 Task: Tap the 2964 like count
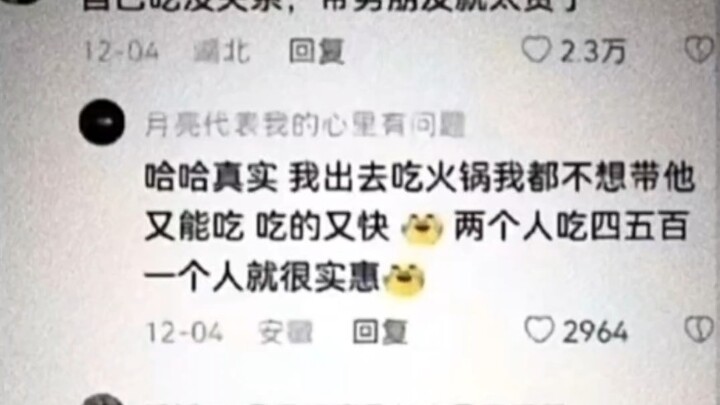coord(595,331)
